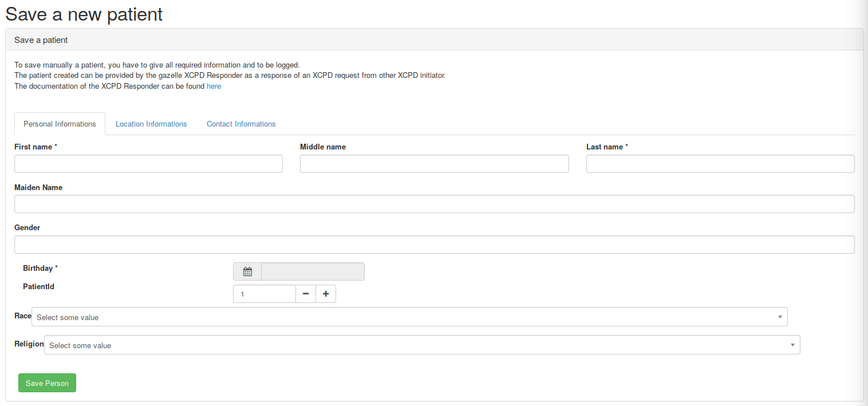This screenshot has width=868, height=406.
Task: Increase PatientId with the plus button
Action: click(x=326, y=294)
